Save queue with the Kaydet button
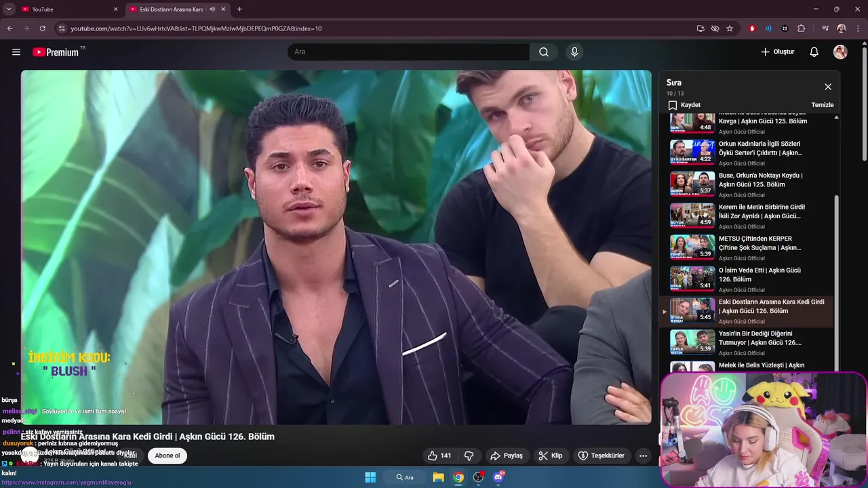Image resolution: width=868 pixels, height=488 pixels. [684, 105]
